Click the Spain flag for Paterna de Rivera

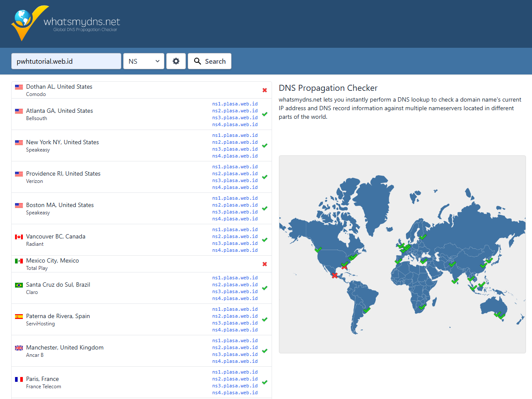(x=19, y=316)
